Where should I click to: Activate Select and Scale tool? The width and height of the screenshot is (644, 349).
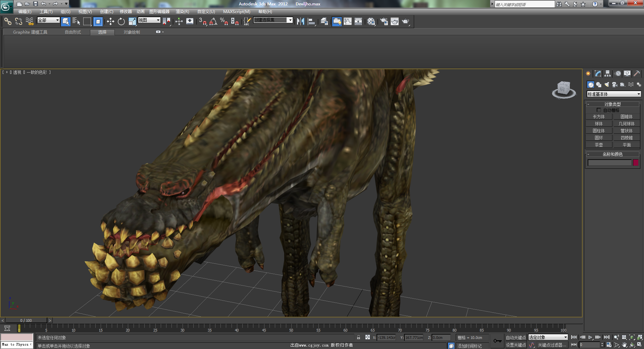(132, 21)
